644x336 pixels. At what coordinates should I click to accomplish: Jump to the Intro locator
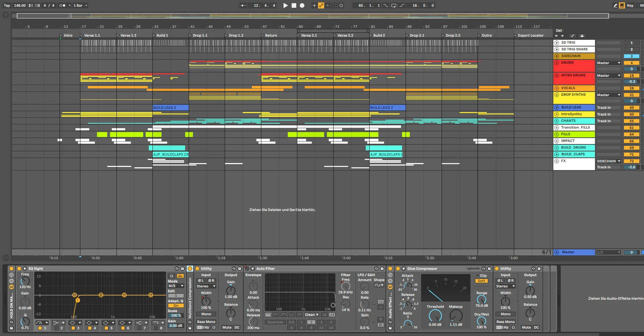coord(66,35)
